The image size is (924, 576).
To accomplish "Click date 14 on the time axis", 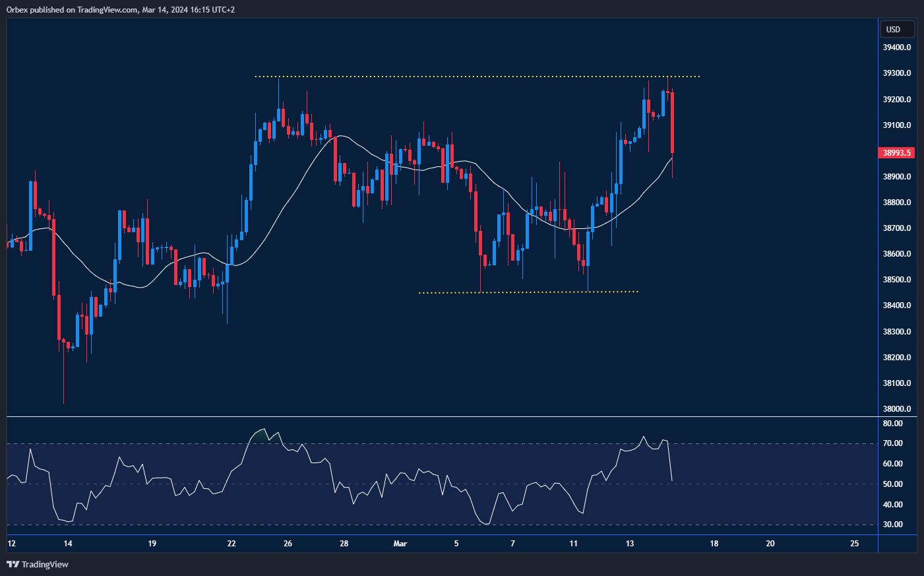I will click(68, 544).
